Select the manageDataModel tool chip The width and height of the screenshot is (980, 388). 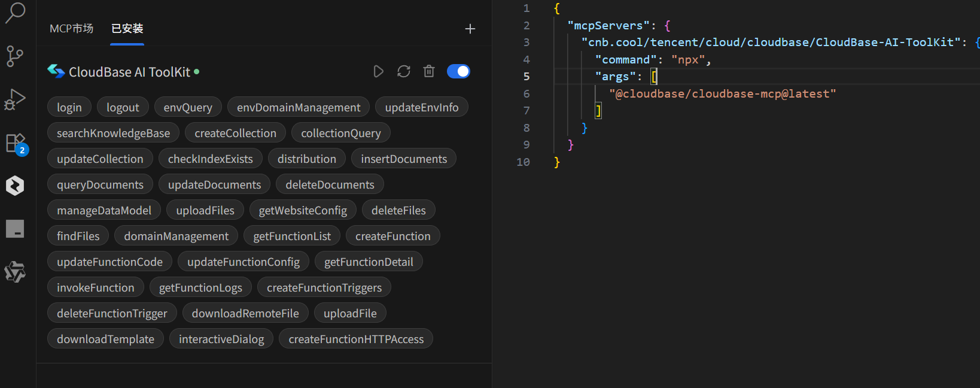tap(104, 210)
